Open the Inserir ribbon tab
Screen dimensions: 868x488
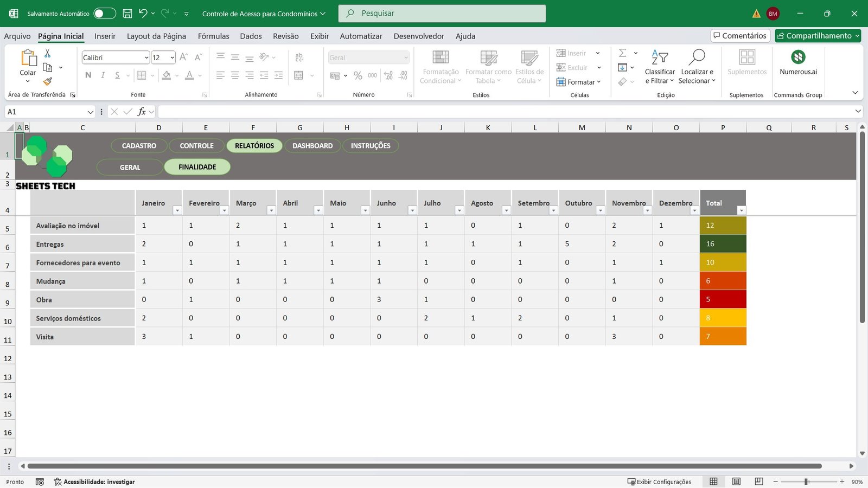[105, 36]
